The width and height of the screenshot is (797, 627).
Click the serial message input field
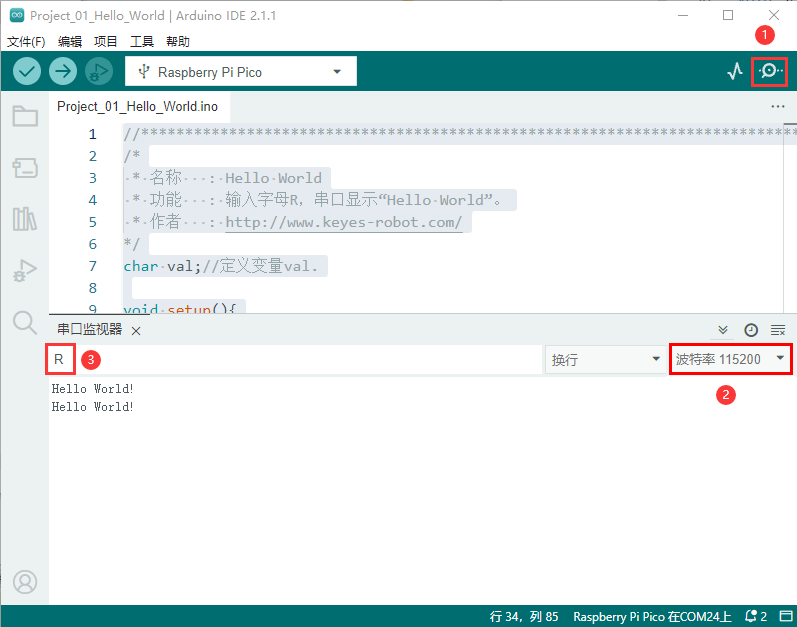[x=295, y=360]
